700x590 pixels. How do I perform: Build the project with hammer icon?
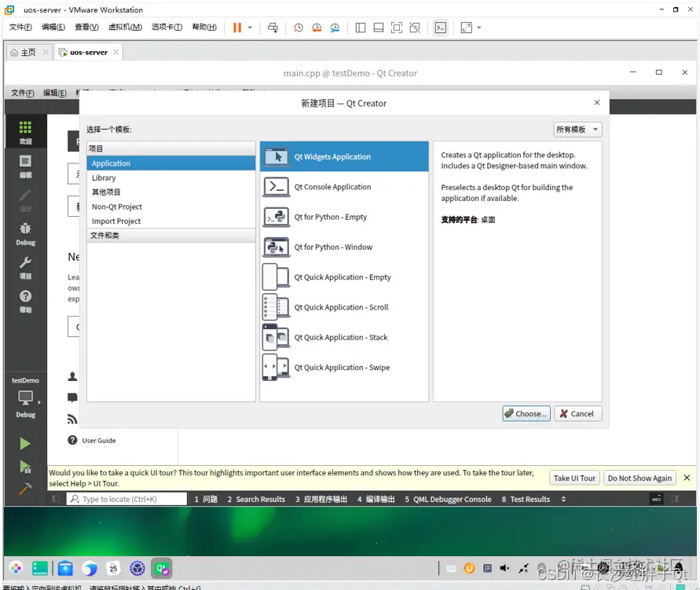pos(25,489)
